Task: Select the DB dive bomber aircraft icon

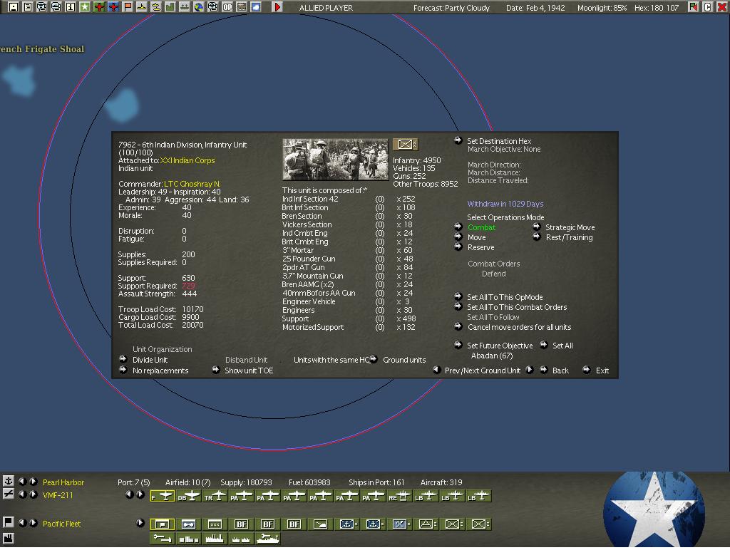Action: pyautogui.click(x=188, y=497)
